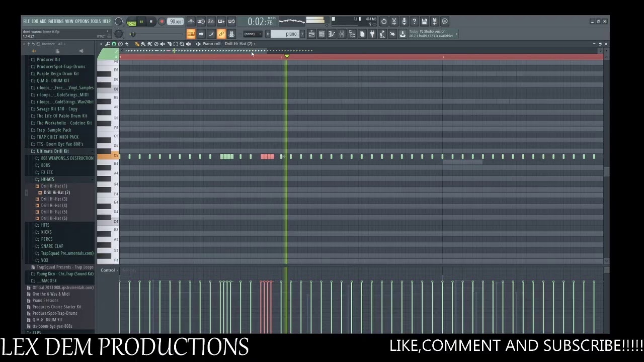Open the pattern selector named piano
The width and height of the screenshot is (644, 362).
point(285,34)
